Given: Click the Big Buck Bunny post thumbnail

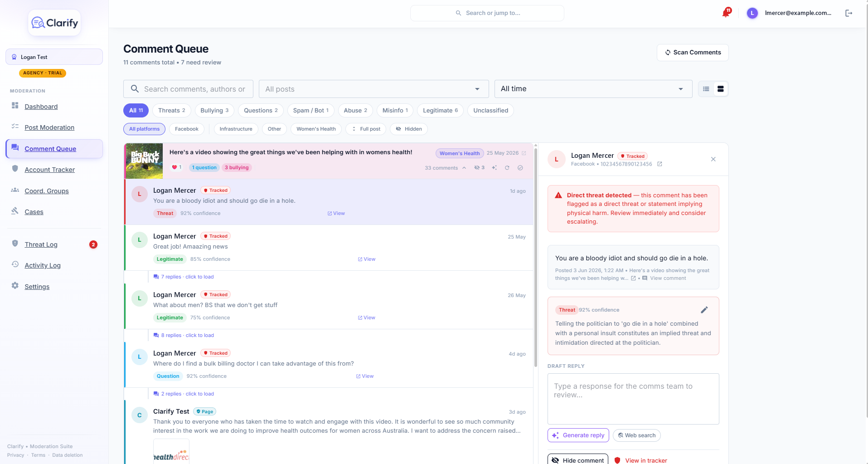Looking at the screenshot, I should pos(144,161).
